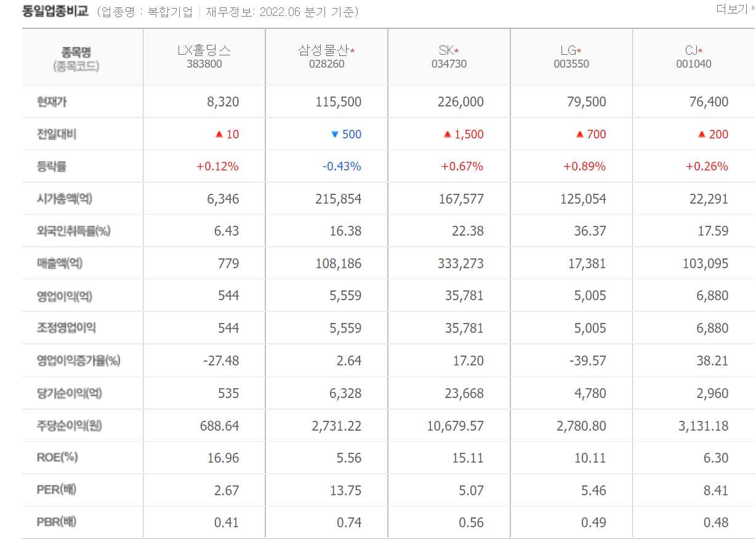Click ROE value 16.96

click(223, 458)
